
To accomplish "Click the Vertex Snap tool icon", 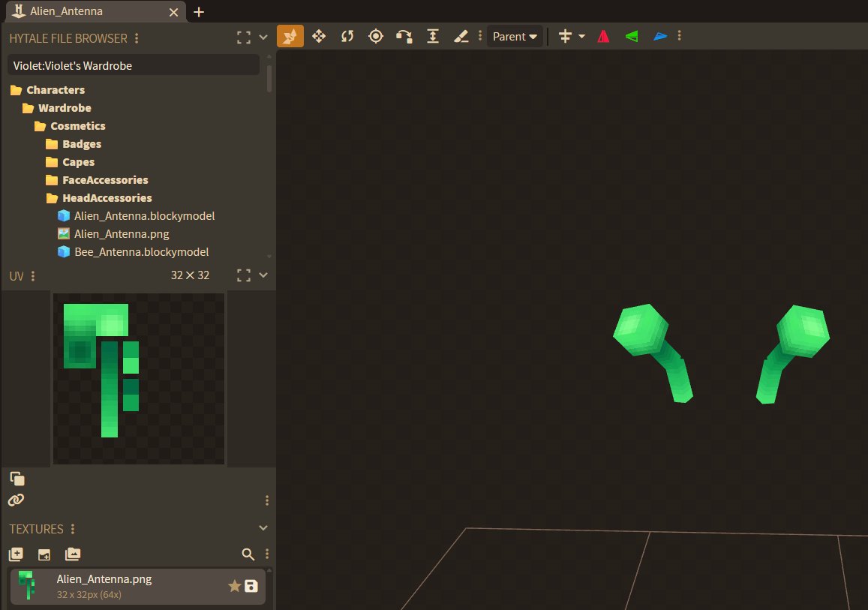I will pyautogui.click(x=404, y=37).
